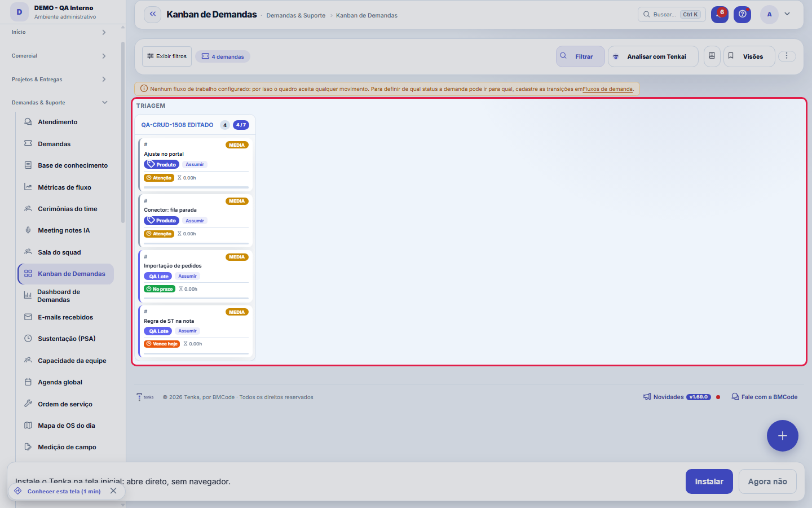Go to Demandas in the sidebar
The image size is (812, 508).
point(65,144)
